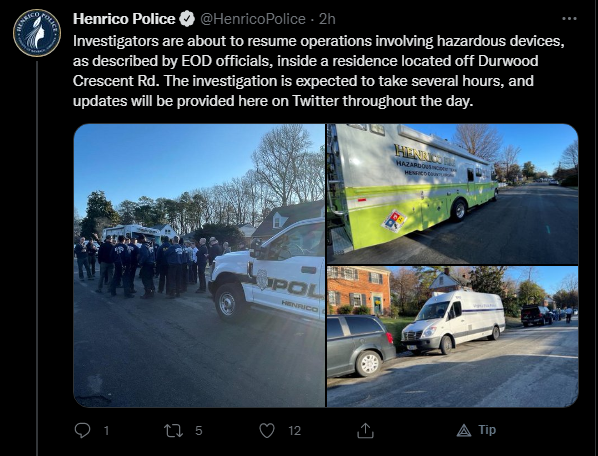Open the Henrico Police display name link
This screenshot has width=598, height=456.
pyautogui.click(x=124, y=19)
